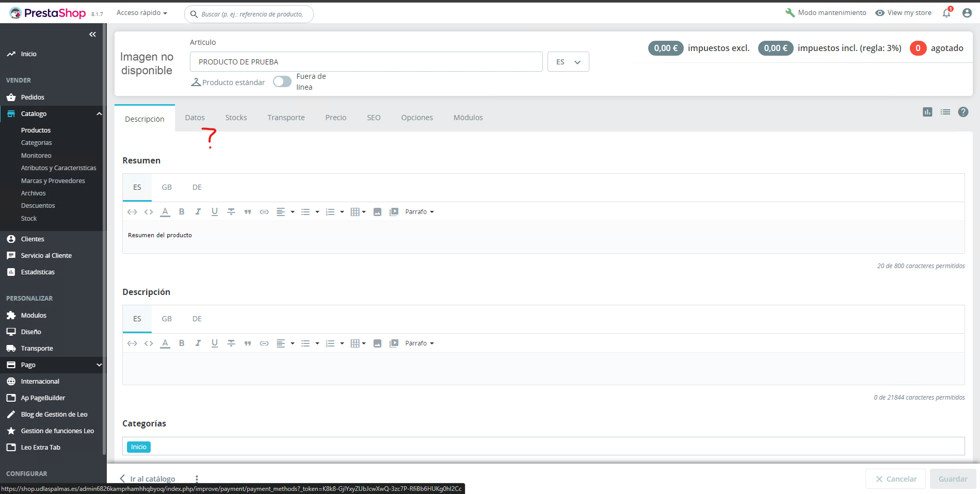This screenshot has width=980, height=494.
Task: Open the ES language dropdown beside product name
Action: (568, 62)
